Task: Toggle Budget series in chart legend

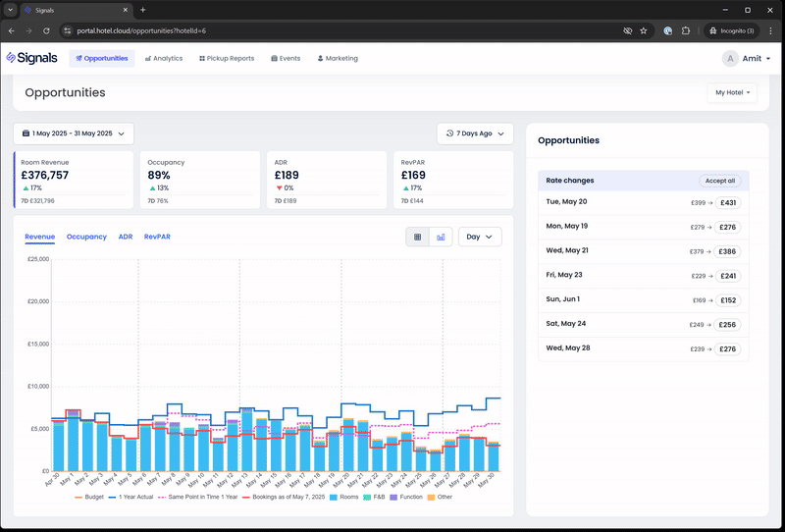Action: [x=89, y=498]
